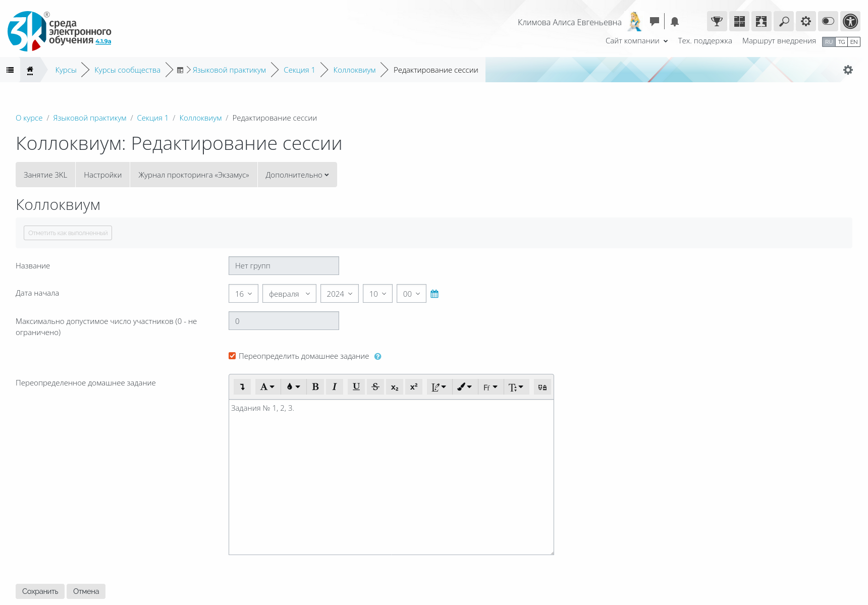Click the Сохранить button
The width and height of the screenshot is (868, 605).
tap(40, 591)
